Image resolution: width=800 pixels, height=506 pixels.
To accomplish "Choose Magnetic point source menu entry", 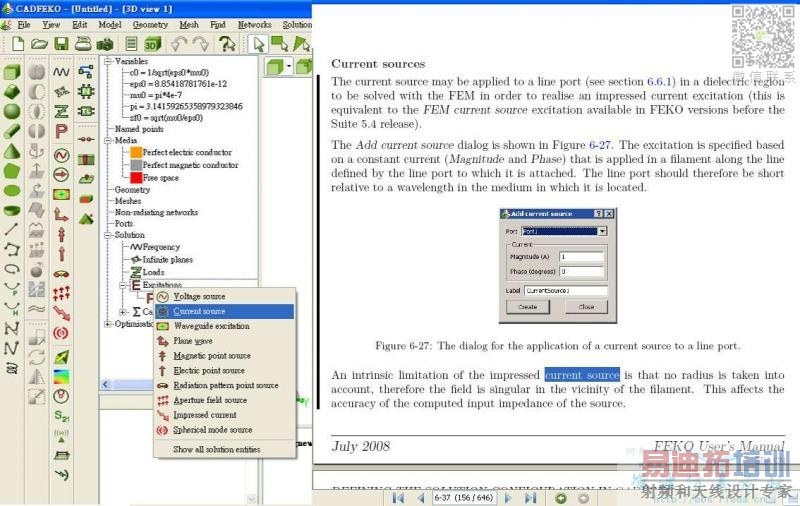I will [224, 356].
